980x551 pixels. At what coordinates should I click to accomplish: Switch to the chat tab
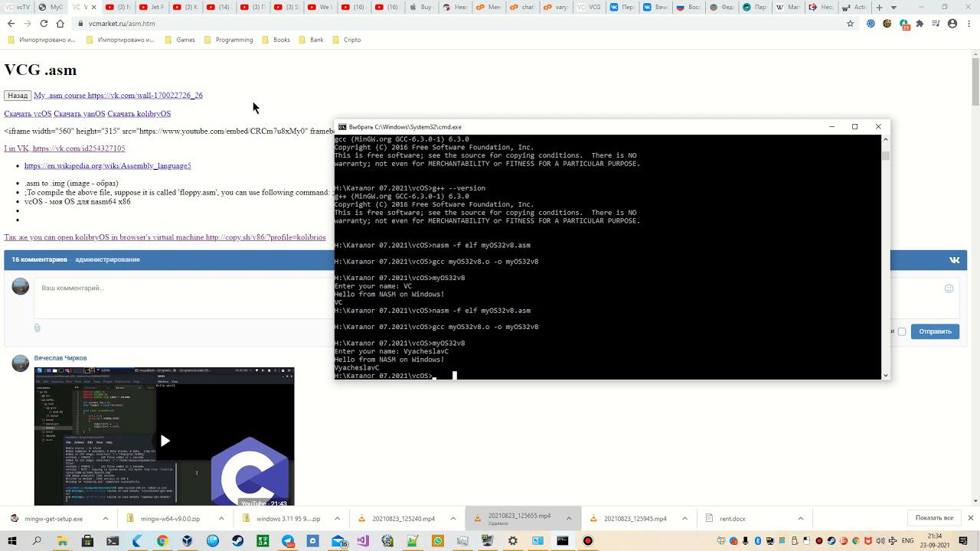[522, 7]
